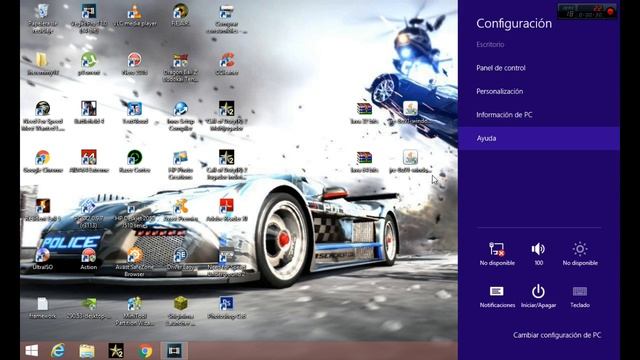Select the µTorrent desktop shortcut

89,64
